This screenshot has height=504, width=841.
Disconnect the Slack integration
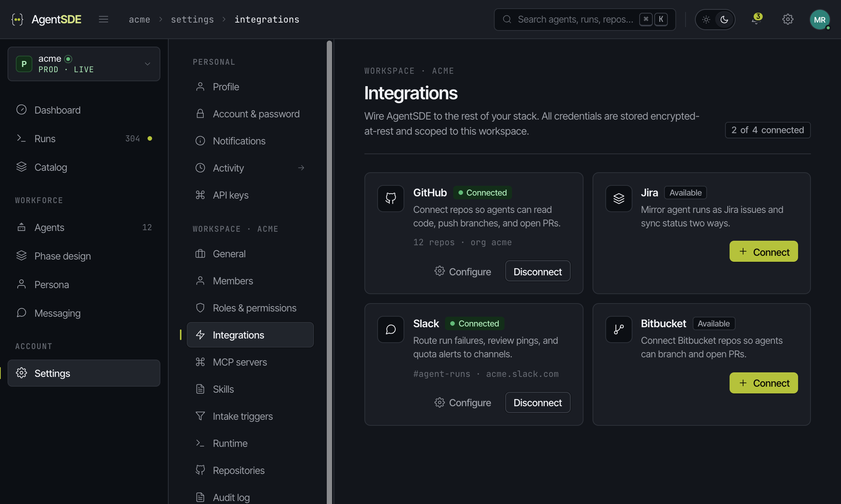(538, 402)
